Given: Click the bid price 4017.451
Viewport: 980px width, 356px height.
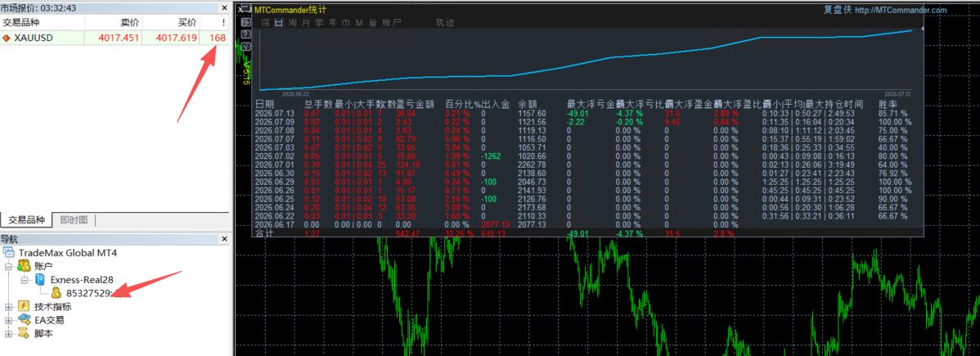Looking at the screenshot, I should (x=119, y=38).
